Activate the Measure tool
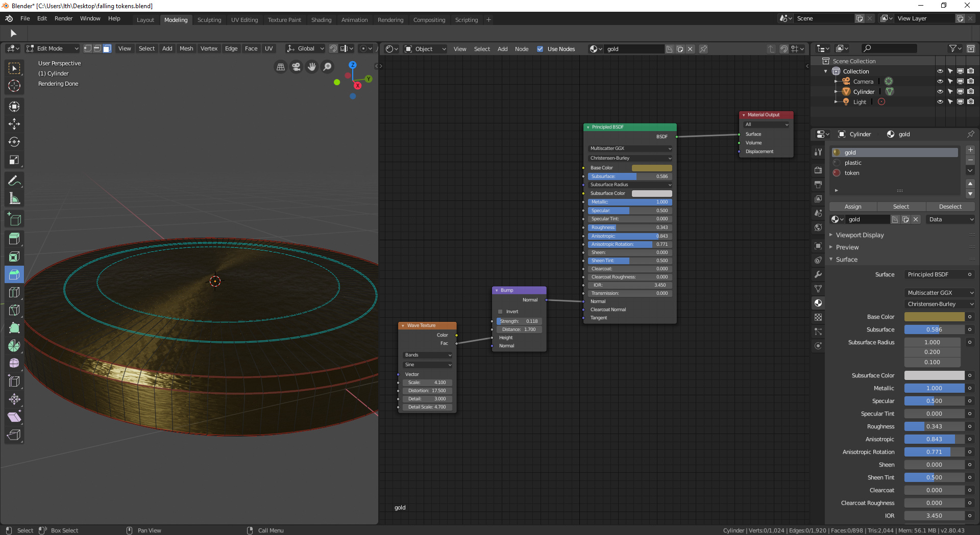 coord(14,198)
